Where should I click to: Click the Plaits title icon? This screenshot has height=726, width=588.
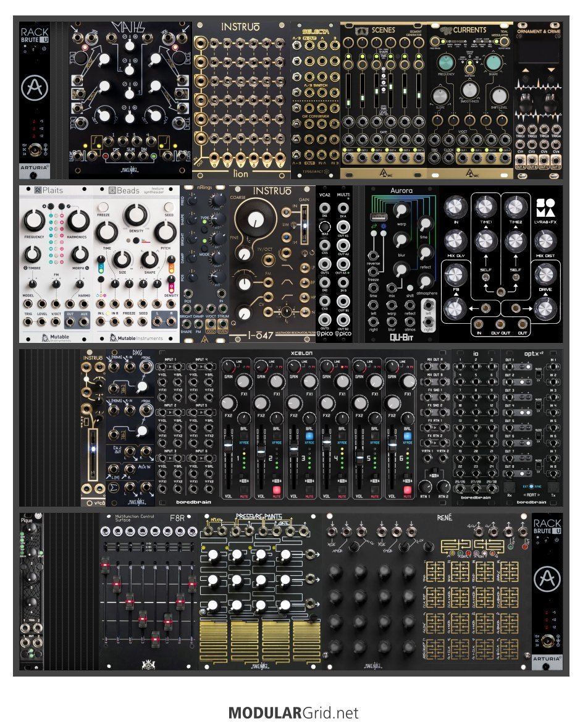point(38,190)
